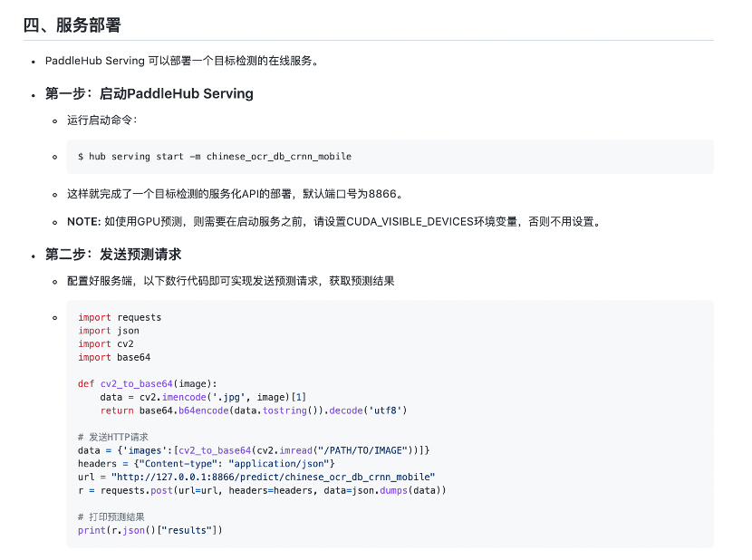Click the 'import cv2' code line
Image resolution: width=752 pixels, height=560 pixels.
[x=105, y=344]
